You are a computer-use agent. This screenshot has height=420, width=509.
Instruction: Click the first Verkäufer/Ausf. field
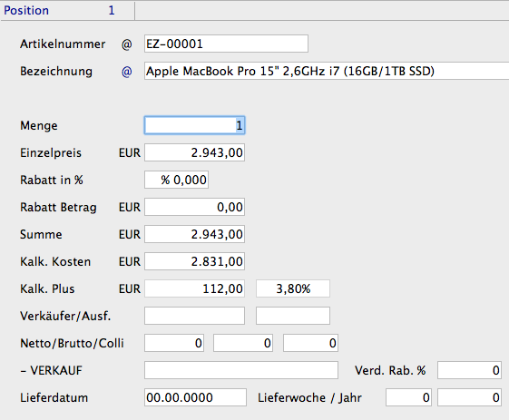pyautogui.click(x=194, y=316)
